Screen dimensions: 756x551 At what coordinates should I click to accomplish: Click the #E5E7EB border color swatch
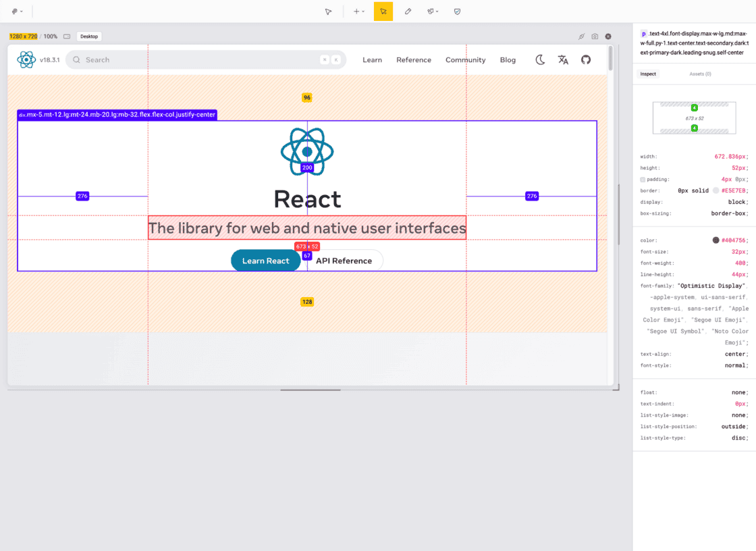pos(715,190)
